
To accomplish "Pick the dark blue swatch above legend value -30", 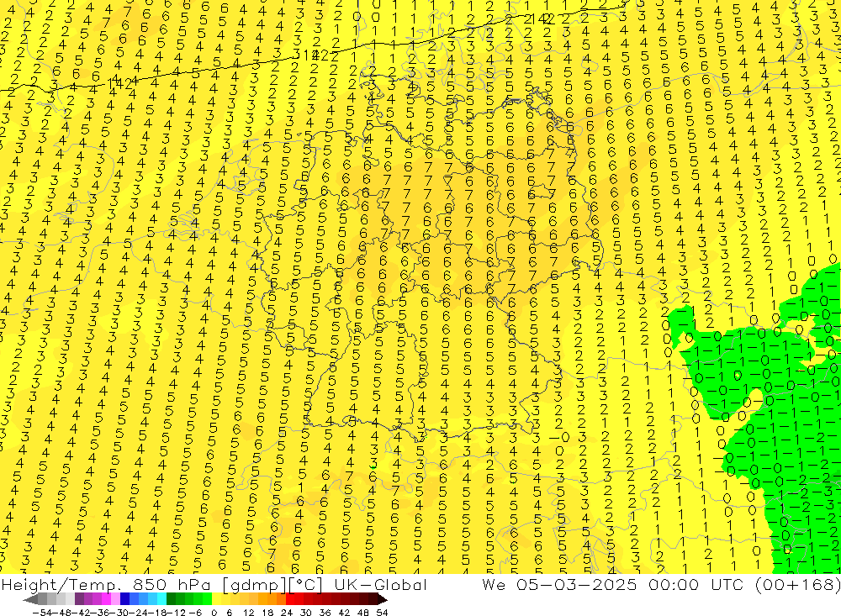I will (124, 599).
